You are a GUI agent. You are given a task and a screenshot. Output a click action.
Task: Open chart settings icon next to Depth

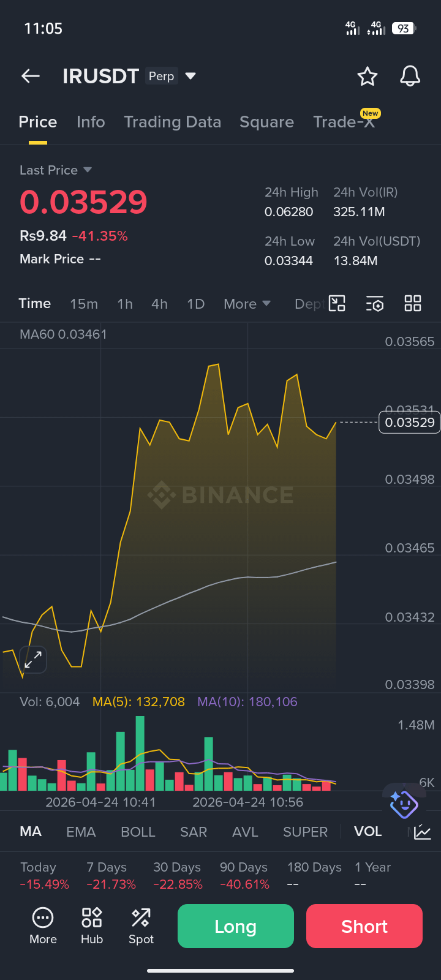click(374, 303)
